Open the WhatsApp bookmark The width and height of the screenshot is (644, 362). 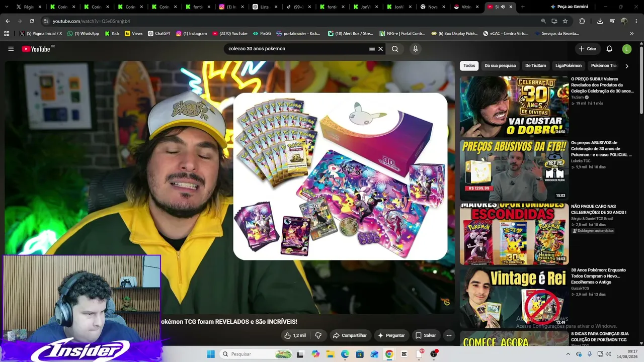point(83,34)
